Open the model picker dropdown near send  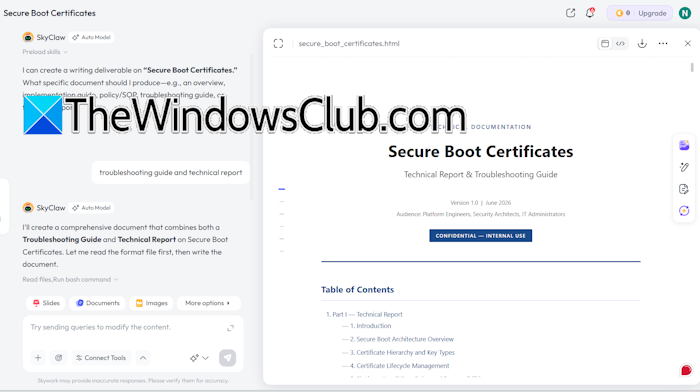199,358
